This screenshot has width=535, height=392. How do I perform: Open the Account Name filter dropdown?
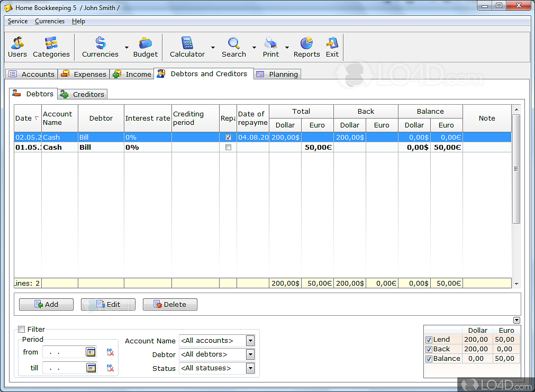250,341
